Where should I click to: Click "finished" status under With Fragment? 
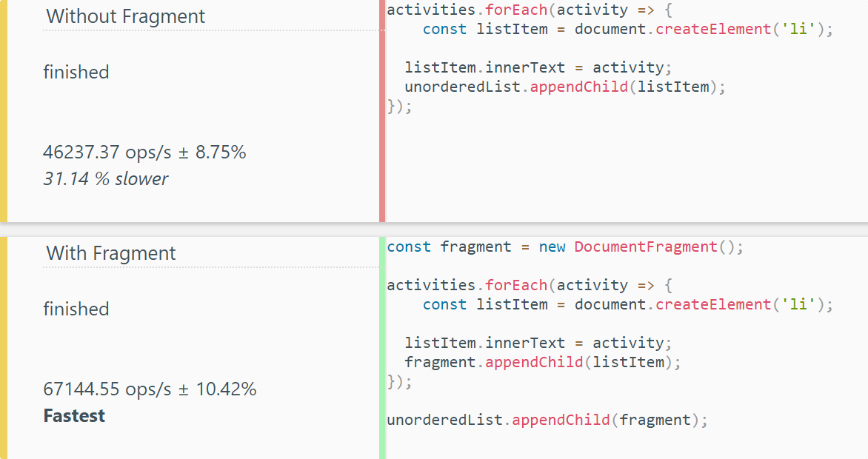[76, 309]
